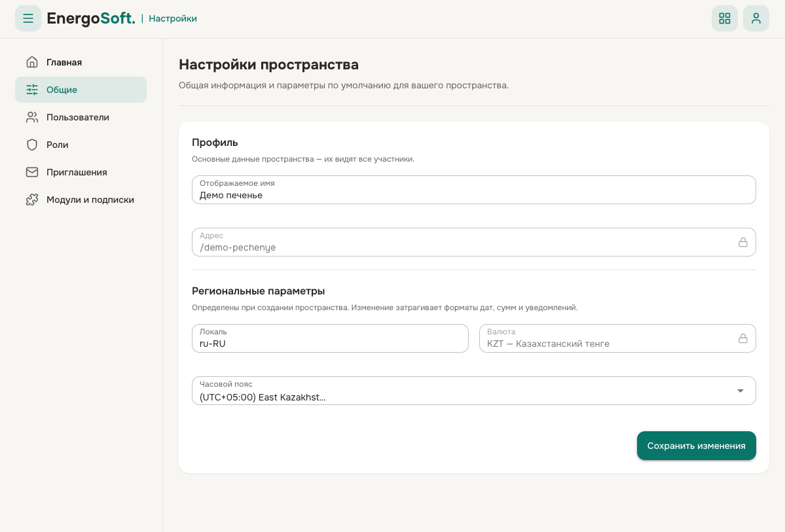Click the locked Адрес field

tap(473, 242)
